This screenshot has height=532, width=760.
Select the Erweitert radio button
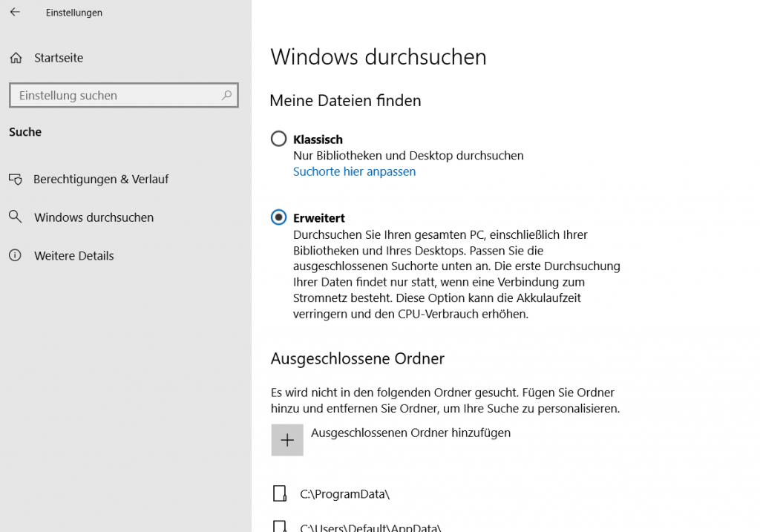point(279,217)
